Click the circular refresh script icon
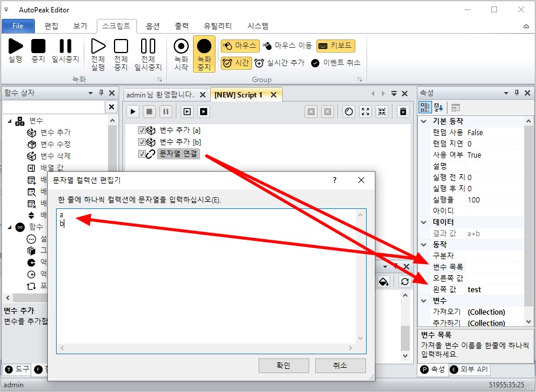Viewport: 536px width, 392px height. (349, 112)
